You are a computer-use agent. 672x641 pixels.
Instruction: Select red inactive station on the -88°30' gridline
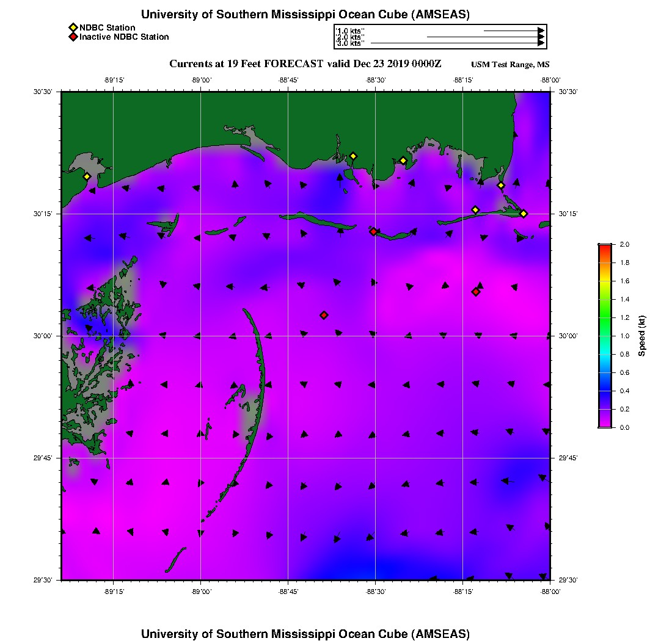[373, 231]
